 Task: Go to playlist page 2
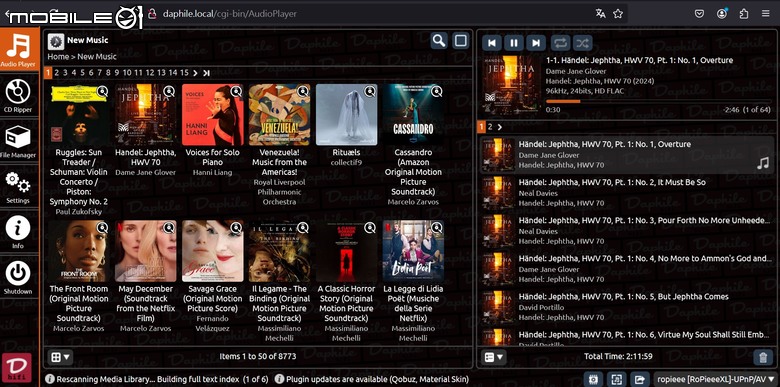[489, 127]
